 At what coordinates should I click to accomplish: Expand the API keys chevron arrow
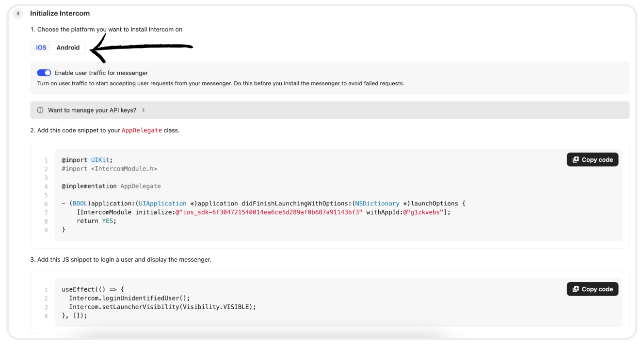pos(143,110)
